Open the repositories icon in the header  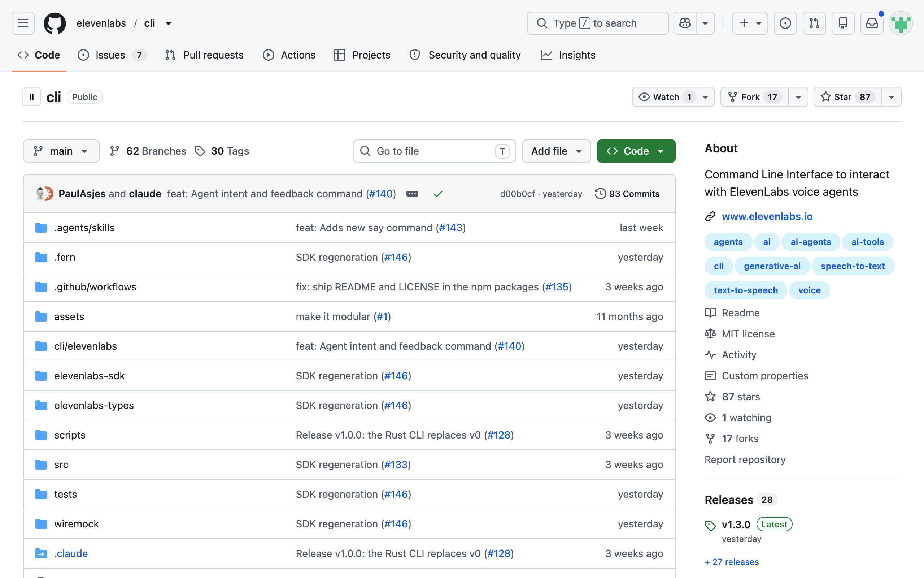843,23
